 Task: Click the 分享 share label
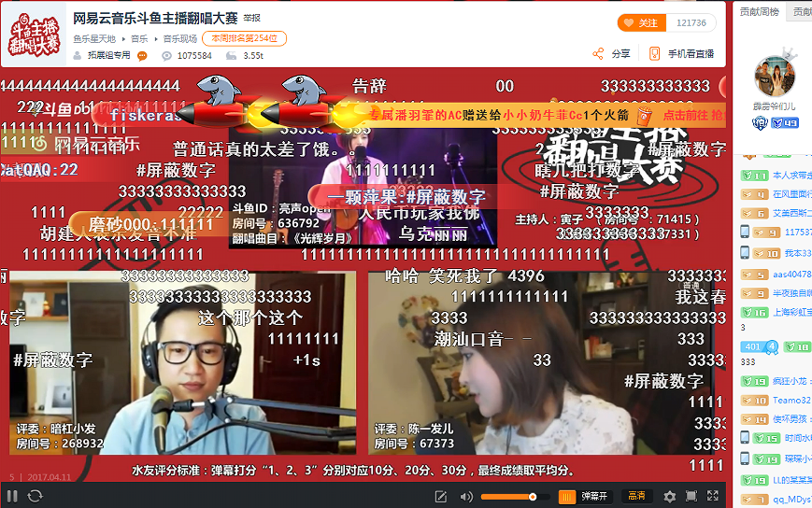point(620,54)
